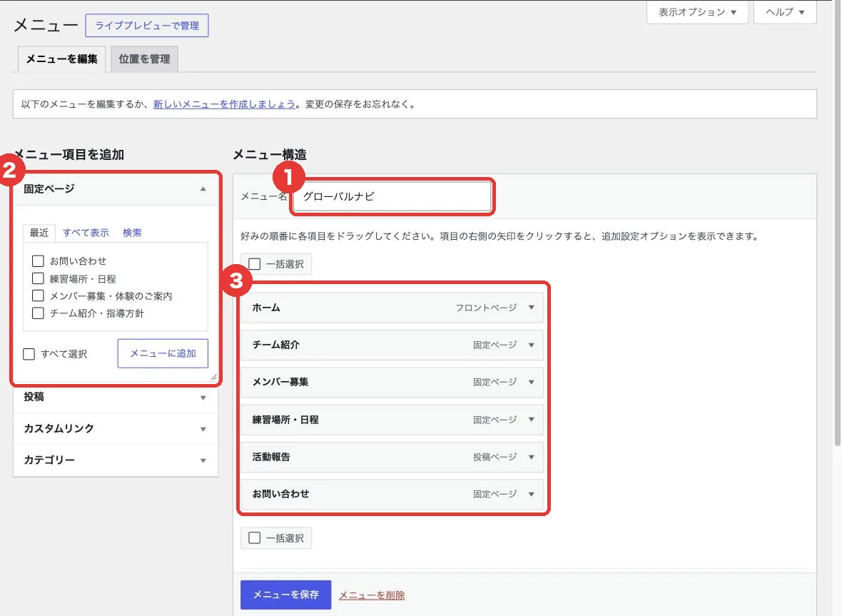Select the 最近 pages tab

39,233
